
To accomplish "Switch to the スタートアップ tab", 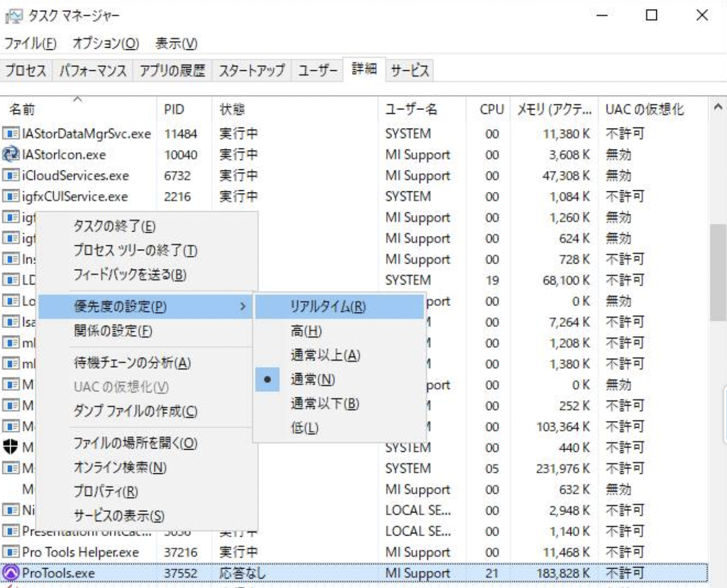I will click(x=251, y=70).
